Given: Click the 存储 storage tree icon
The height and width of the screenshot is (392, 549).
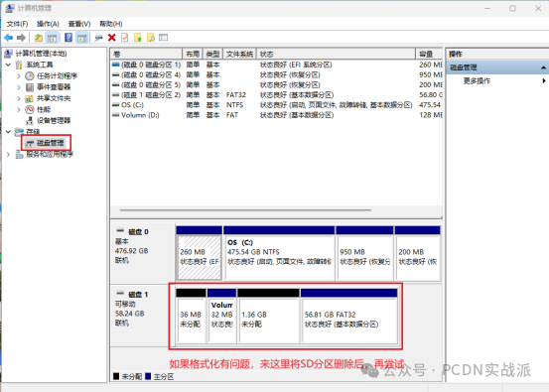Looking at the screenshot, I should (19, 132).
